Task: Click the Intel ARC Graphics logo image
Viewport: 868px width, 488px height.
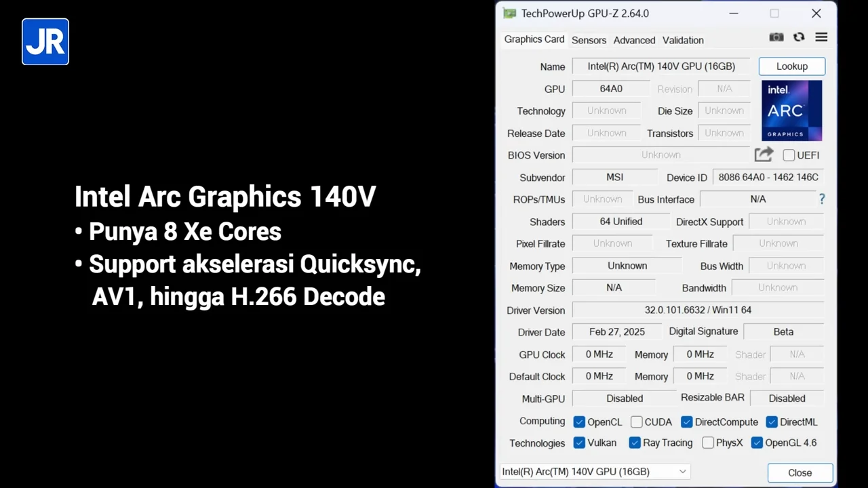Action: pyautogui.click(x=791, y=110)
